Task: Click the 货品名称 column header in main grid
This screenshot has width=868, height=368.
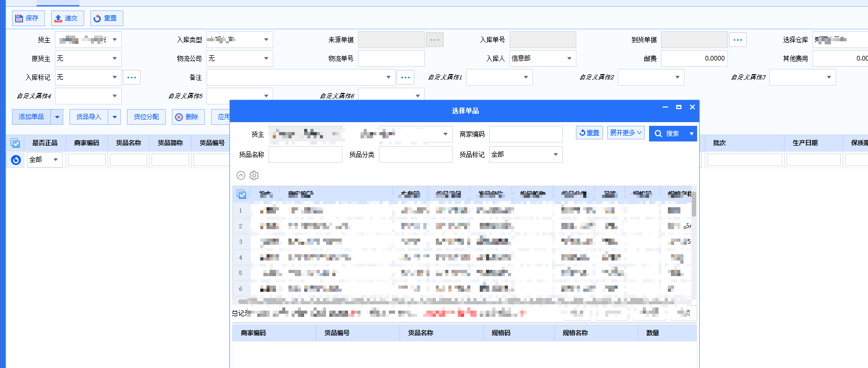Action: [129, 143]
